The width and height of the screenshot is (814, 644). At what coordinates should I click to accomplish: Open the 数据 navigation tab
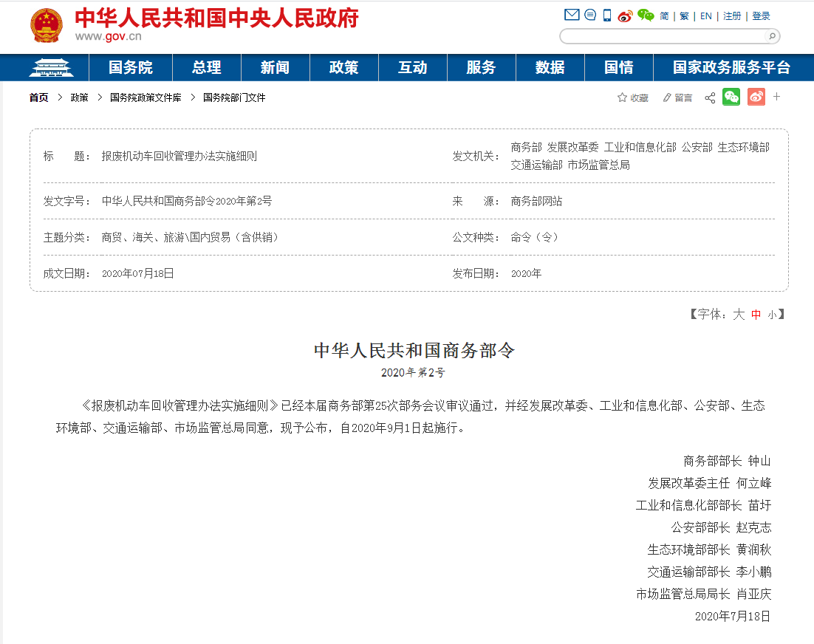[550, 67]
